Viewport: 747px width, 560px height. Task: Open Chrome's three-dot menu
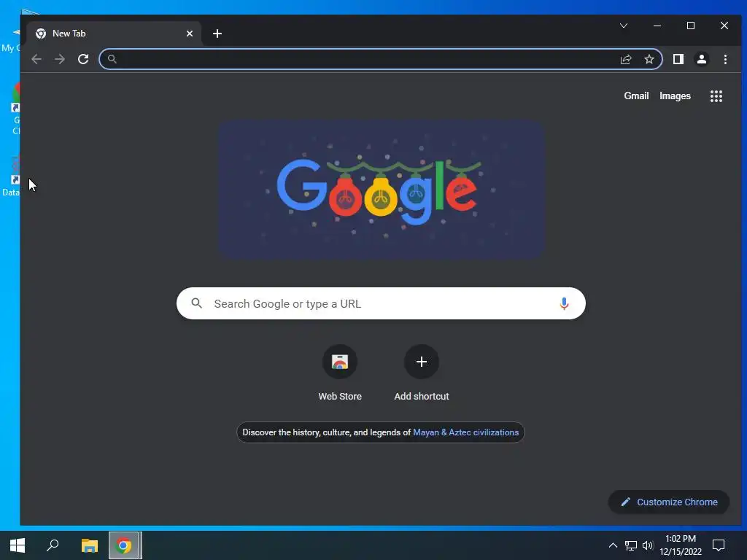coord(725,59)
